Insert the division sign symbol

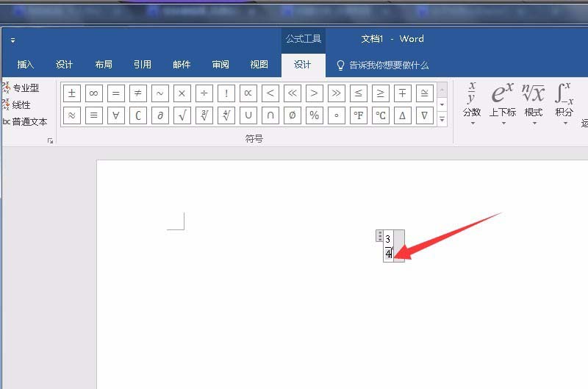[204, 93]
